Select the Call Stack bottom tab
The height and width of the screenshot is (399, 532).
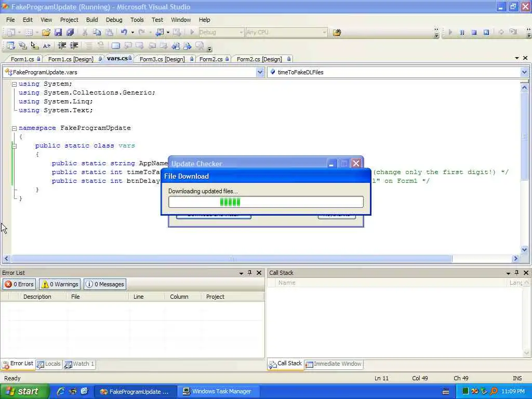pyautogui.click(x=286, y=364)
